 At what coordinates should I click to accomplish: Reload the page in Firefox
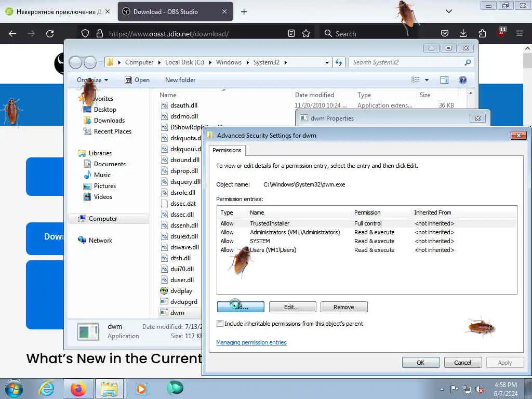coord(50,34)
